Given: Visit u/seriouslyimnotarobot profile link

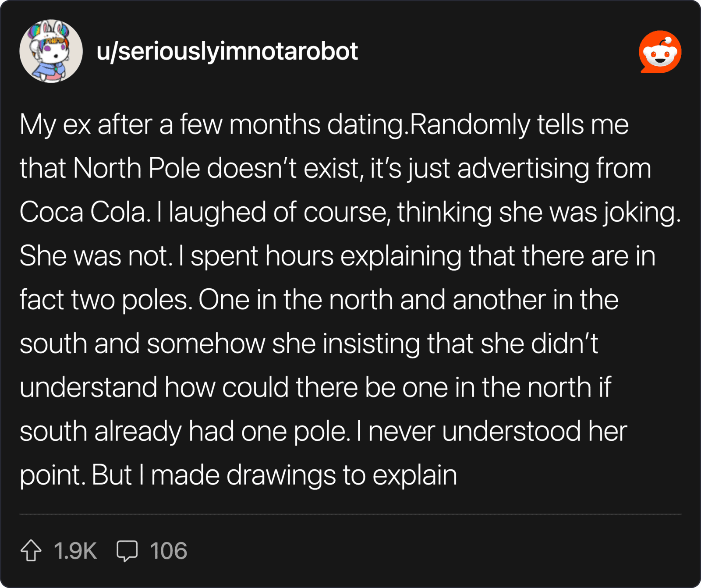Looking at the screenshot, I should click(227, 51).
